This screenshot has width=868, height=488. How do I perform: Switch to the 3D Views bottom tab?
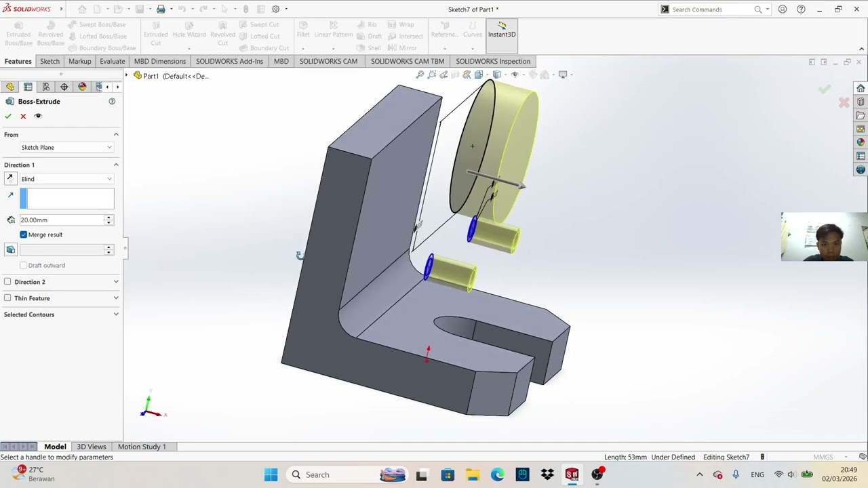coord(92,447)
